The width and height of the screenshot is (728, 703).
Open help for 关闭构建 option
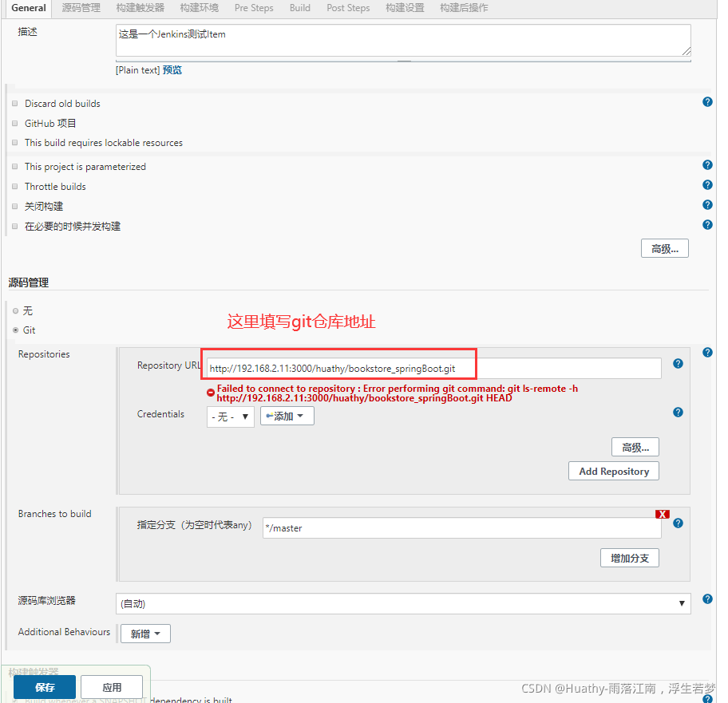707,204
